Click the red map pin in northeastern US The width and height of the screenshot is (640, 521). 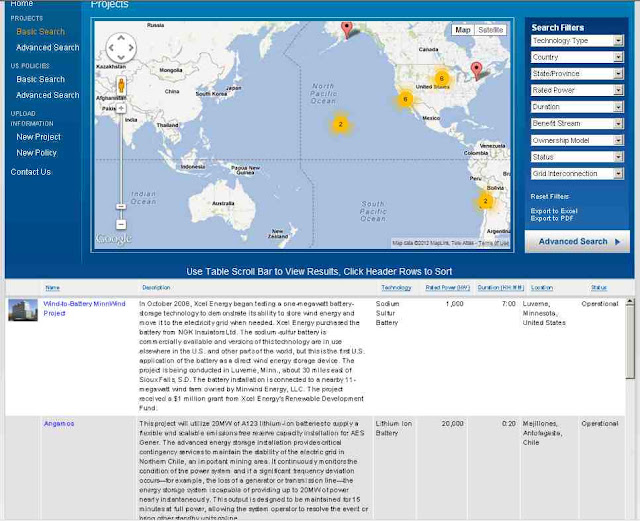coord(476,70)
